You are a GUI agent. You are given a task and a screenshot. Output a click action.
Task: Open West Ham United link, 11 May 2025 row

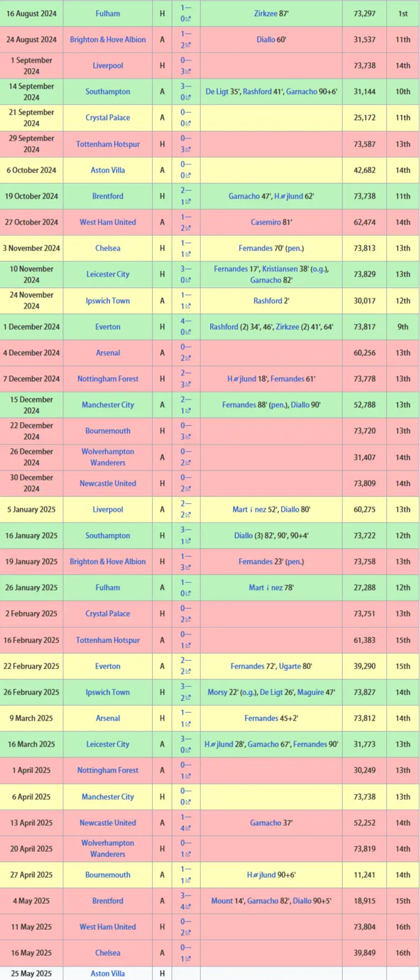[108, 927]
